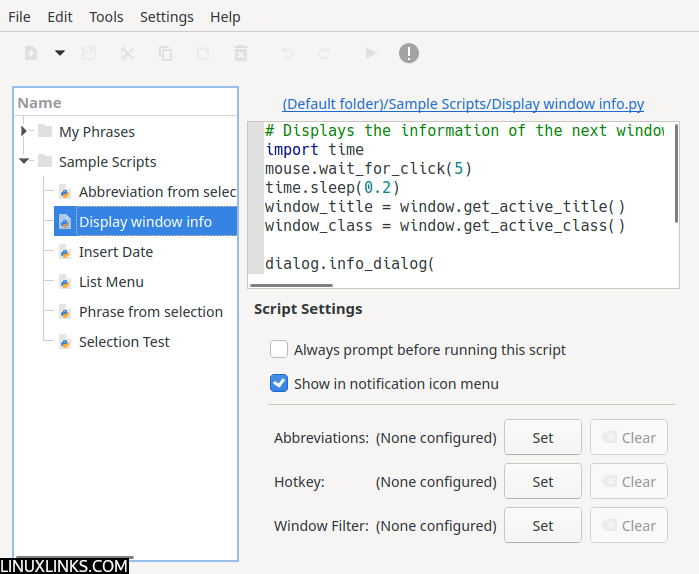Click Set button for Abbreviations
Viewport: 699px width, 574px height.
[543, 437]
